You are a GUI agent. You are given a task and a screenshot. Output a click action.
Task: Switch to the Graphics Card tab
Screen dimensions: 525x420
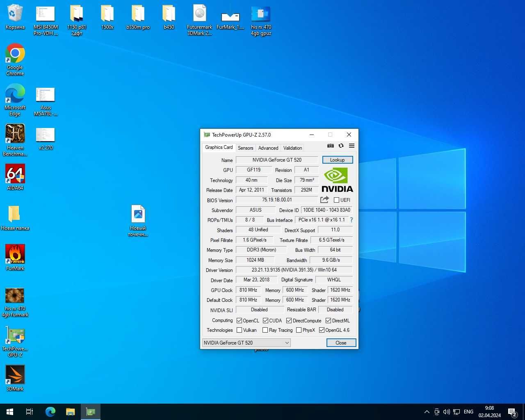[x=219, y=147]
